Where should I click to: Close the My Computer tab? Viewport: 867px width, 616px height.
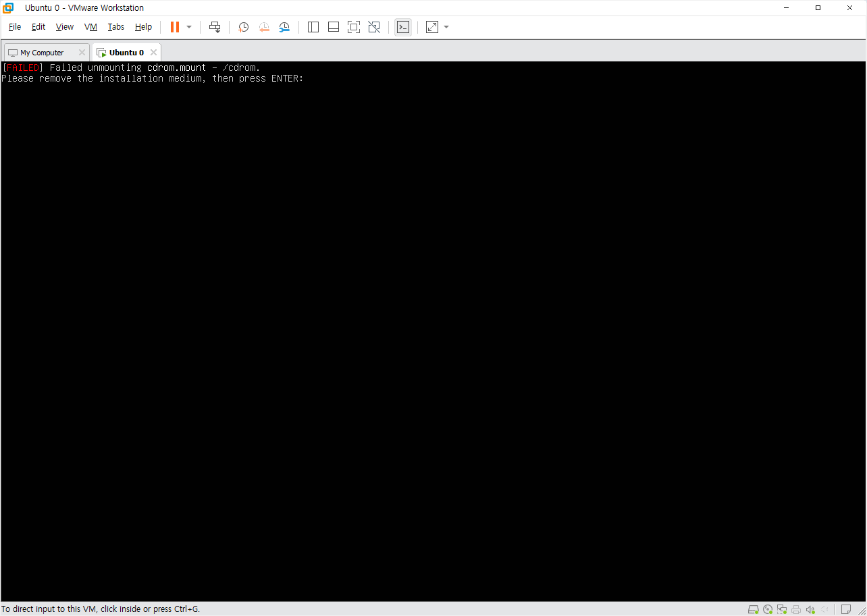tap(82, 53)
